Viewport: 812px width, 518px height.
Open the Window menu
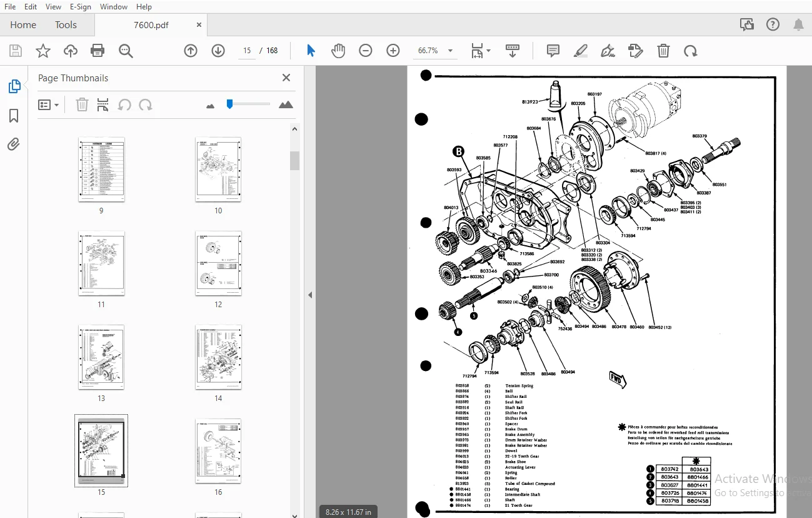114,7
